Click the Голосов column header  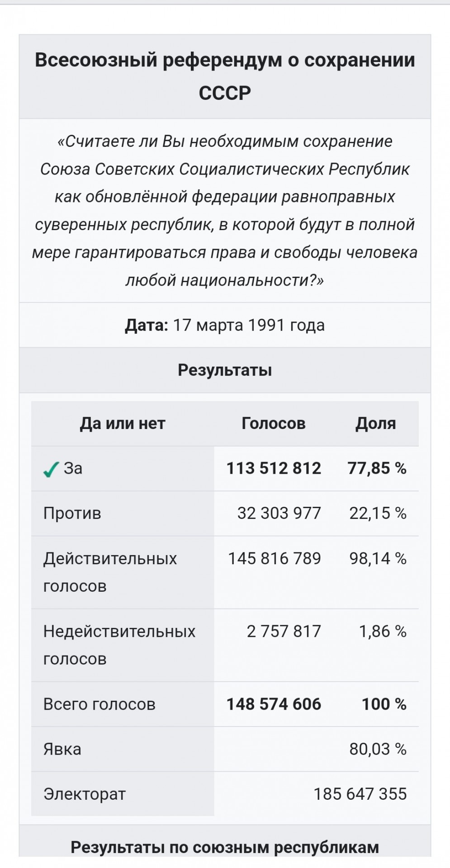(x=274, y=424)
